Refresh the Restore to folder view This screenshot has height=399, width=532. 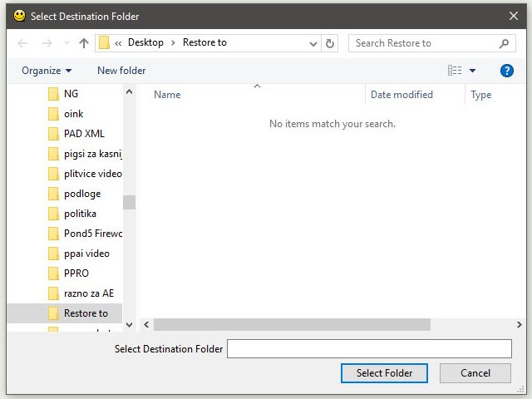point(330,43)
